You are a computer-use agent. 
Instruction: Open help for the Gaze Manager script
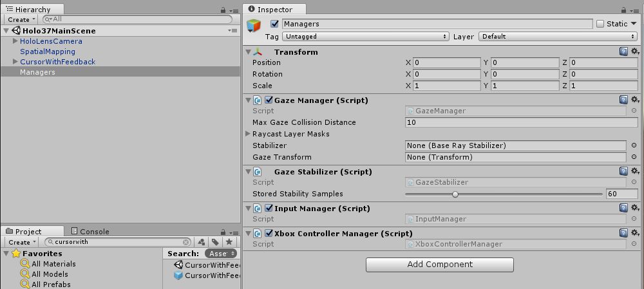click(623, 100)
